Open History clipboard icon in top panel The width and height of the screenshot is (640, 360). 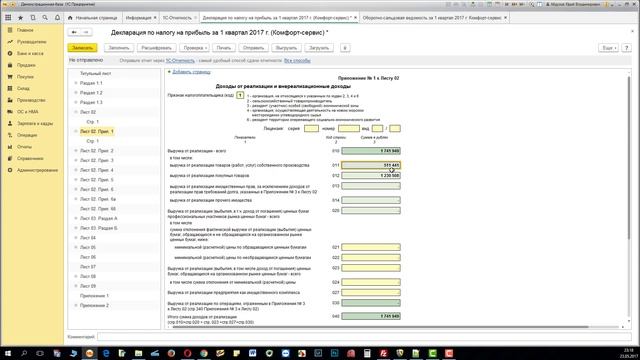(x=33, y=18)
